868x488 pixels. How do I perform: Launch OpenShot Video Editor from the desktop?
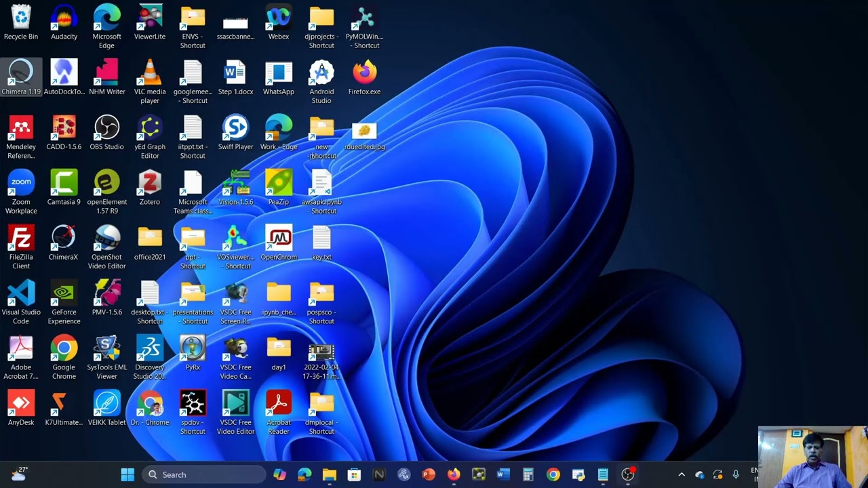pyautogui.click(x=107, y=247)
